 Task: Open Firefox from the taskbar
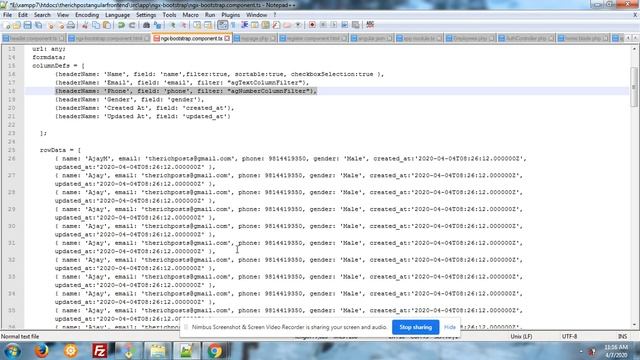pyautogui.click(x=41, y=351)
